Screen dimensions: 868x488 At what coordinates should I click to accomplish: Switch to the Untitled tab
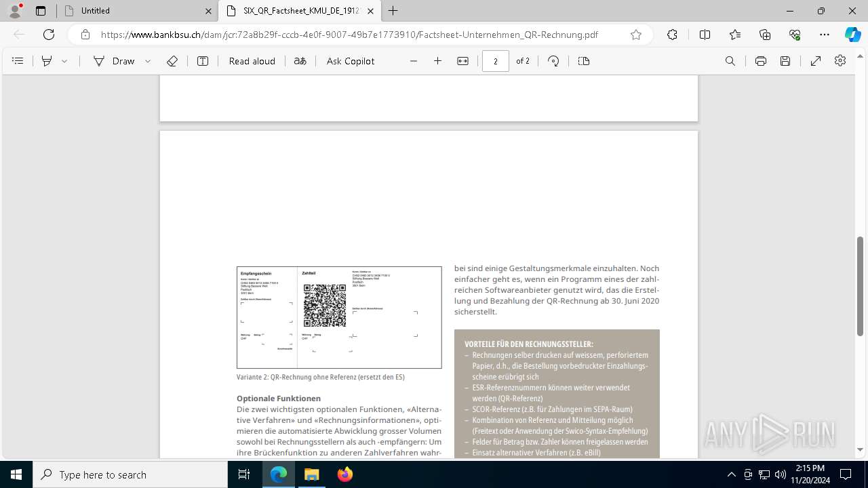tap(138, 11)
